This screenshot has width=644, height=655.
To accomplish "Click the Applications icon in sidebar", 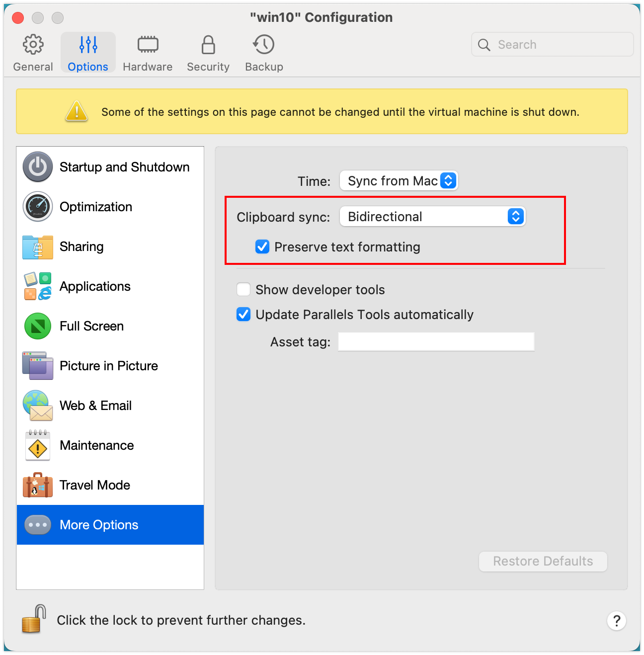I will [x=38, y=286].
